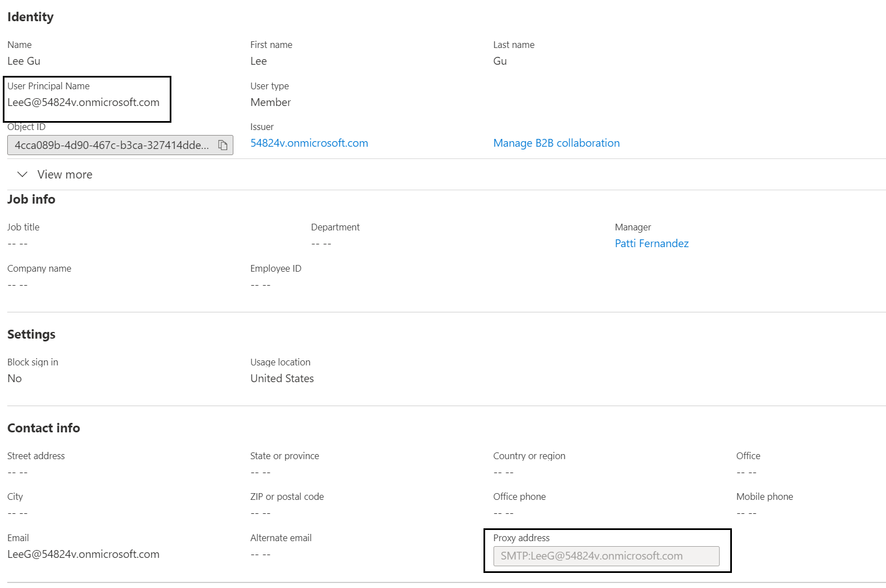886x588 pixels.
Task: Click the Email address value under Contact info
Action: (x=83, y=554)
